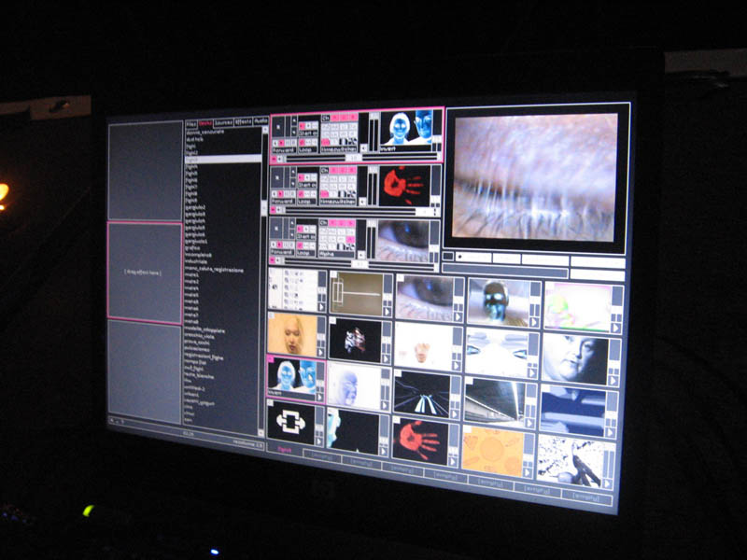This screenshot has height=560, width=747.
Task: Click play arrow on the white lips clip
Action: 456,365
